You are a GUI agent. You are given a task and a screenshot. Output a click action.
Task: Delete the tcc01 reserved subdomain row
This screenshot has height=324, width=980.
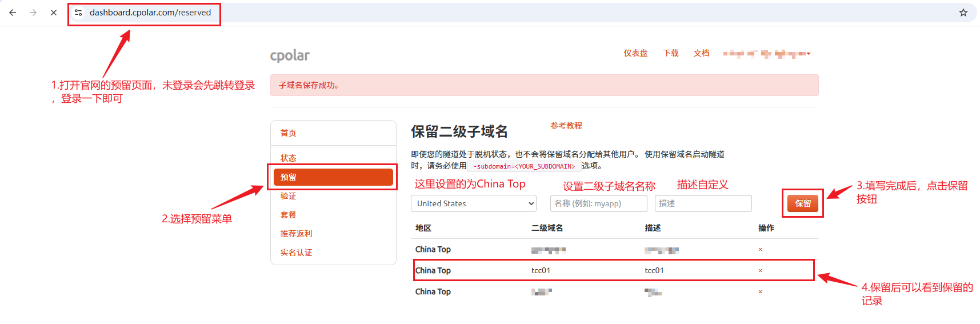coord(760,271)
